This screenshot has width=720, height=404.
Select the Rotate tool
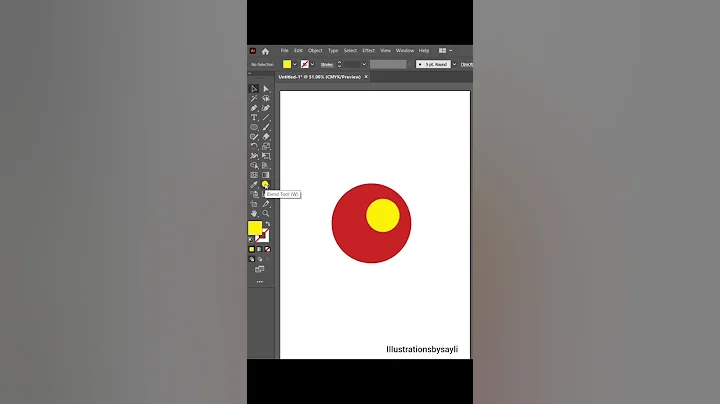point(254,146)
